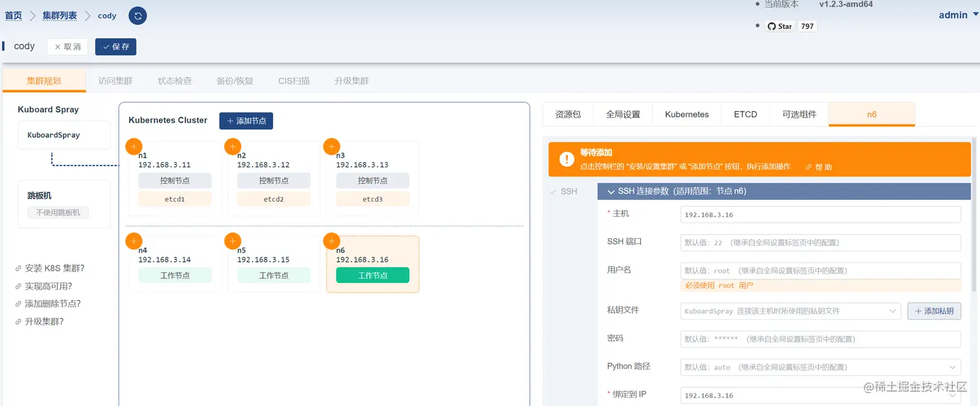Click the orange plus icon on node n5

(233, 241)
